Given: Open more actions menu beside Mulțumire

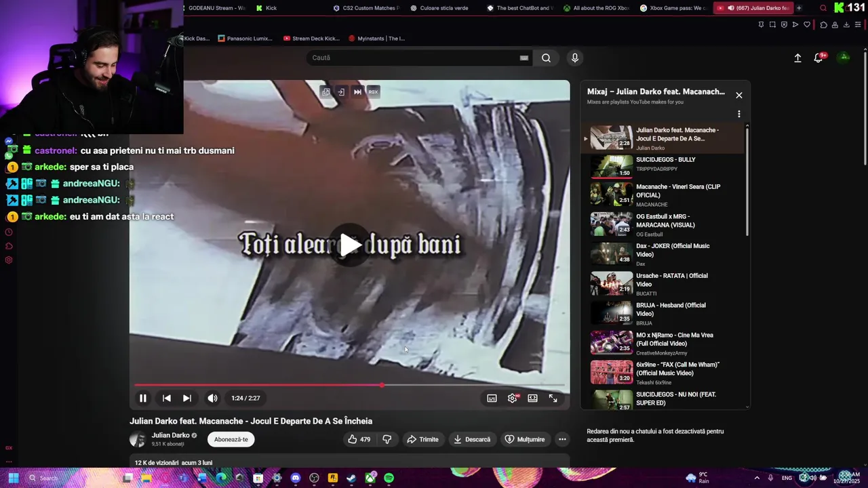Looking at the screenshot, I should (x=562, y=439).
